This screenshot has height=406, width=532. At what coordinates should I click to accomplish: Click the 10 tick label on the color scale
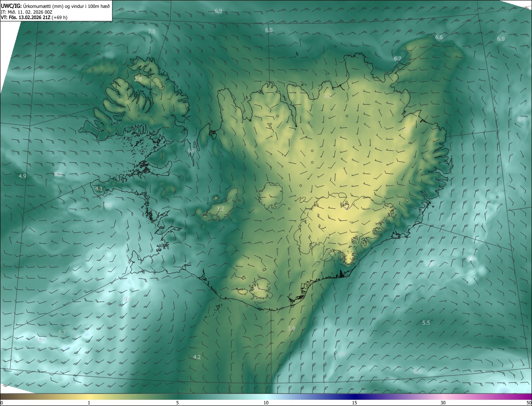click(x=266, y=403)
